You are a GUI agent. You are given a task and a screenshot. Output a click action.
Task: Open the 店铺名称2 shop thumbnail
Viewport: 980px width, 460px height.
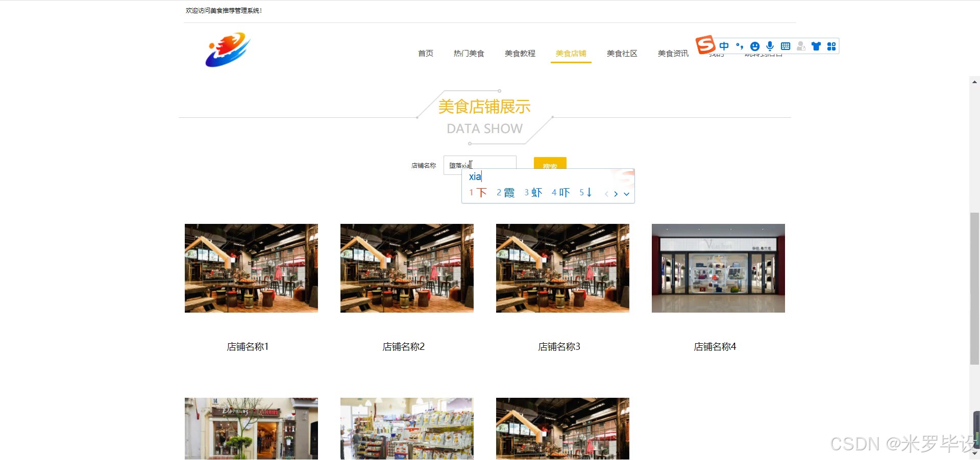(407, 268)
